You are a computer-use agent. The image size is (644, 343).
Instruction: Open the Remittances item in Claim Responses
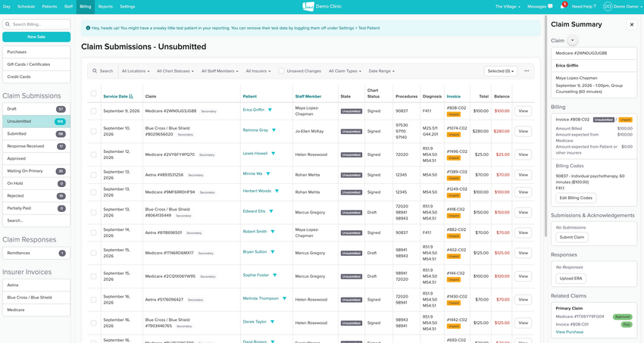click(x=36, y=253)
